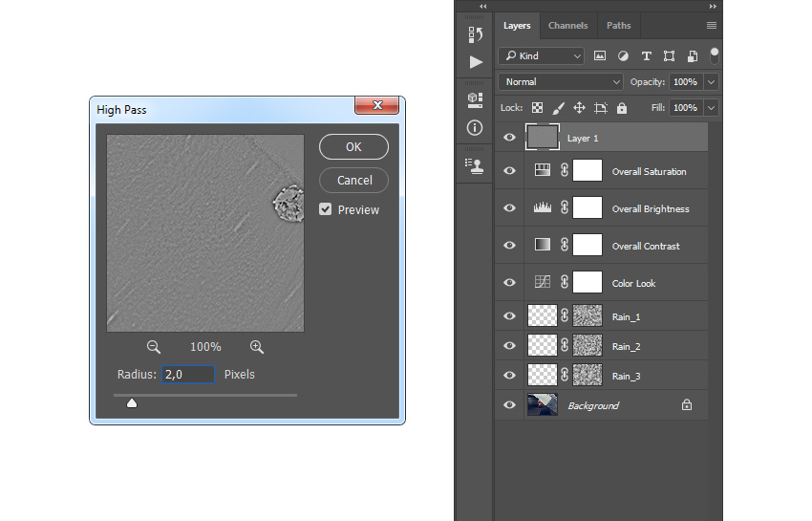Collapse the icon panel double arrows
Image resolution: width=812 pixels, height=521 pixels.
click(482, 7)
